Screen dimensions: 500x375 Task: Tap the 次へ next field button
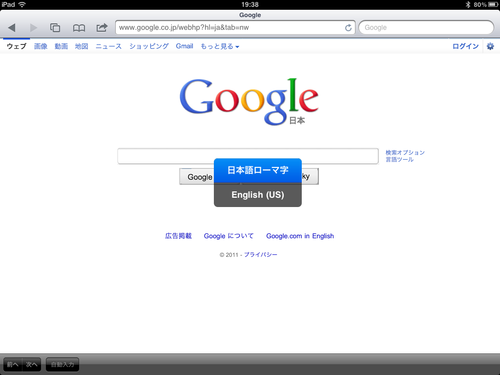(x=32, y=364)
